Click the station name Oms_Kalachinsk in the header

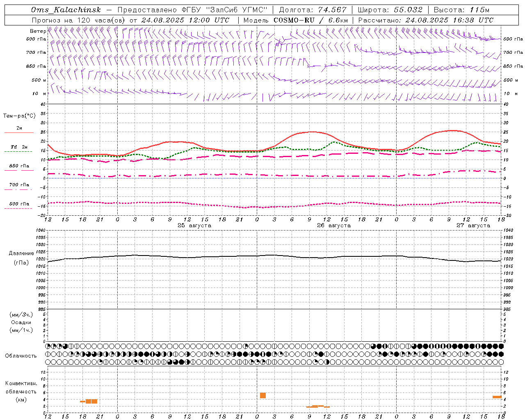[x=66, y=10]
